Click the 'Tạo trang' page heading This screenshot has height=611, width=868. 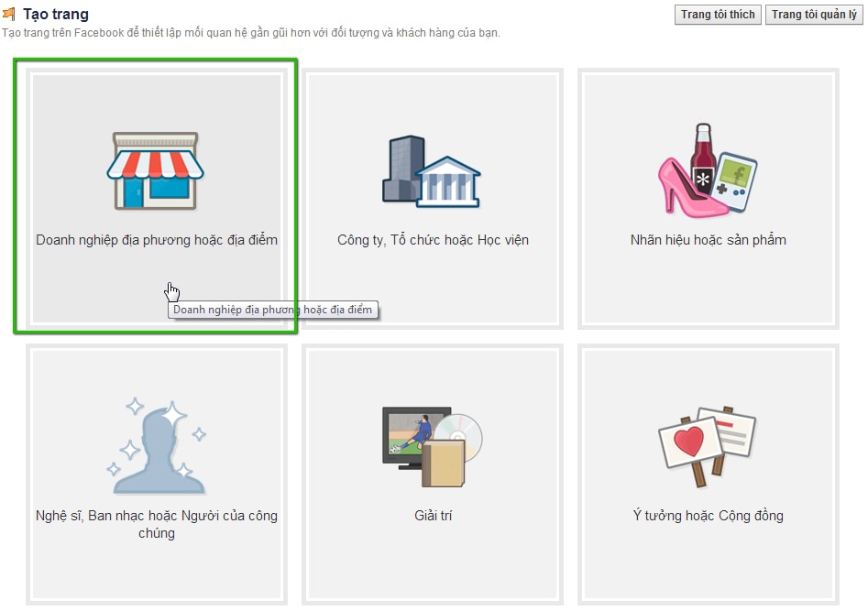[56, 15]
